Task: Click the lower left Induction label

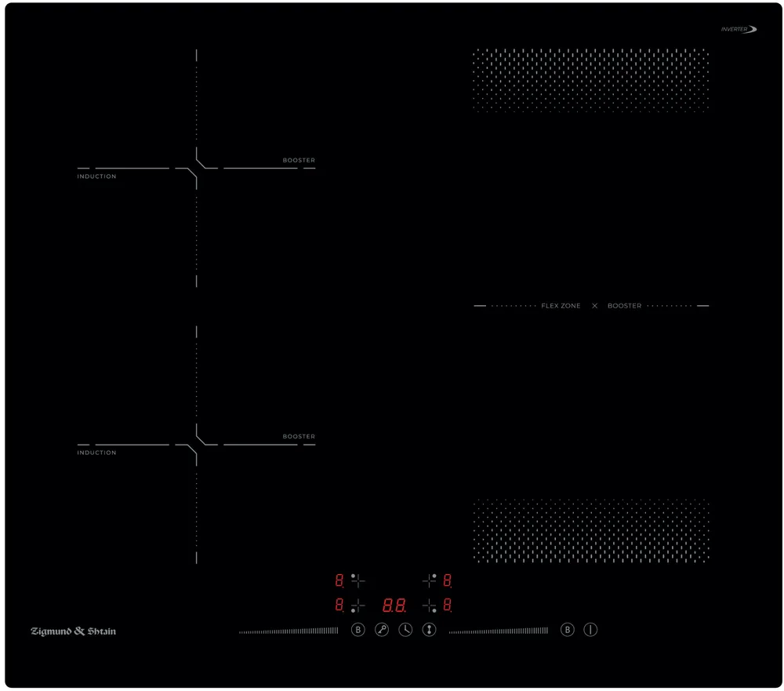Action: tap(96, 453)
